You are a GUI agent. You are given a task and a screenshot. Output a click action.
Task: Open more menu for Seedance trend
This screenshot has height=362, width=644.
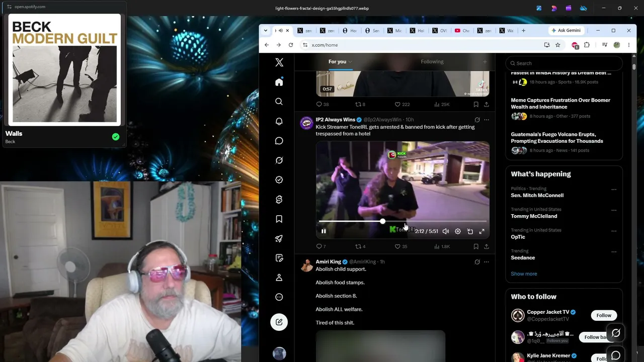(614, 252)
